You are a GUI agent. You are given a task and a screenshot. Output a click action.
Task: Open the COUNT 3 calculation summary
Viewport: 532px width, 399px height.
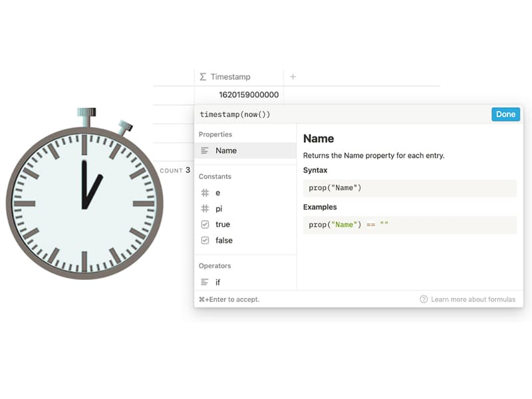[x=175, y=170]
